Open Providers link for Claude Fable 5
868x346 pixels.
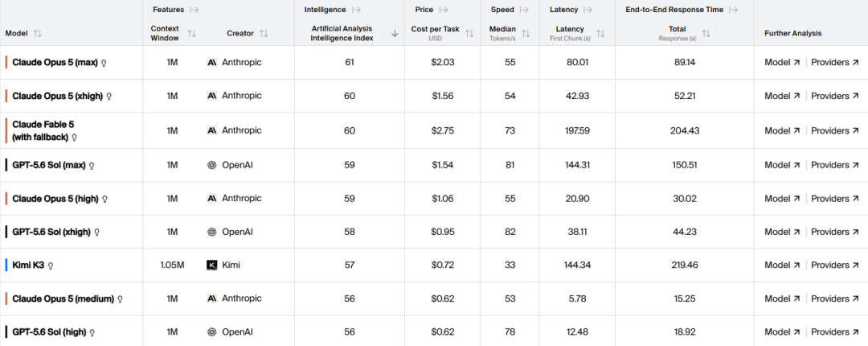834,131
